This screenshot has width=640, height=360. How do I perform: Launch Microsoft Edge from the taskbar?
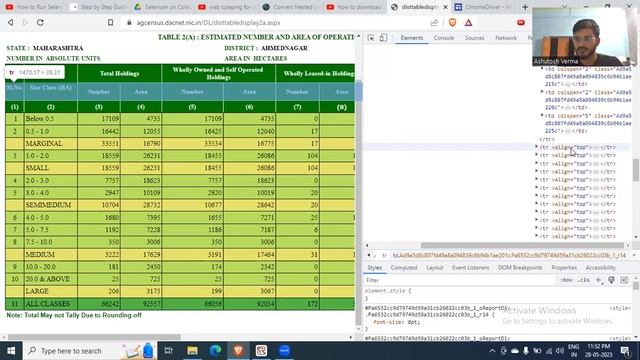(x=216, y=351)
